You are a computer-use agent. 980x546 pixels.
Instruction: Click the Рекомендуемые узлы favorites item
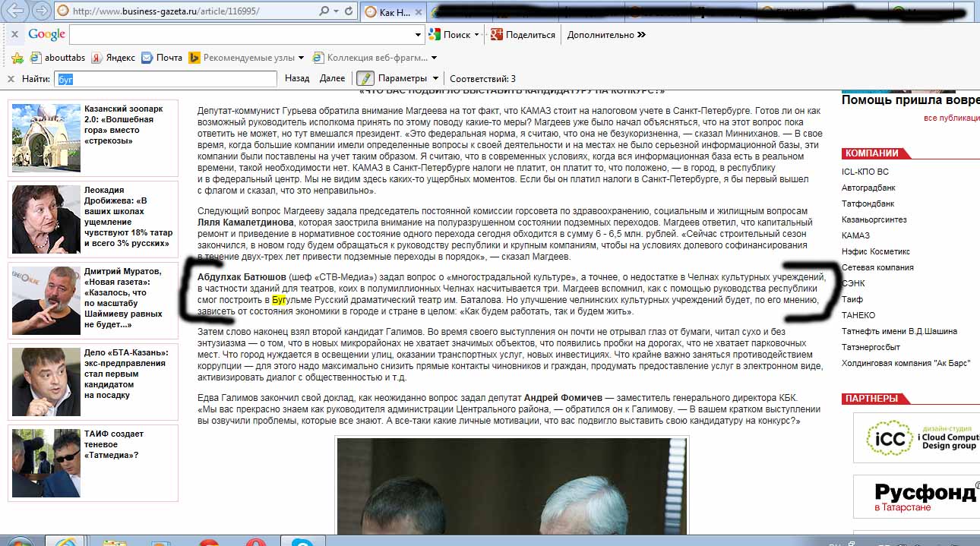click(242, 58)
